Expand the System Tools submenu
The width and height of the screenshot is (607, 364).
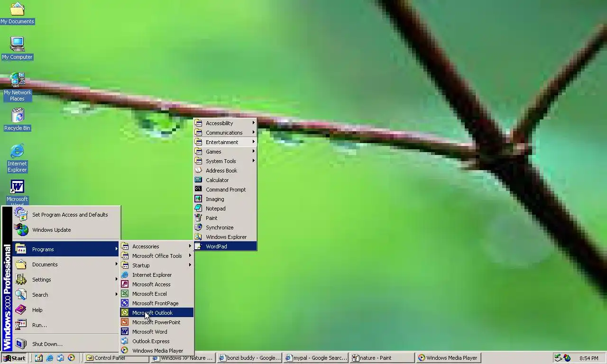[225, 161]
